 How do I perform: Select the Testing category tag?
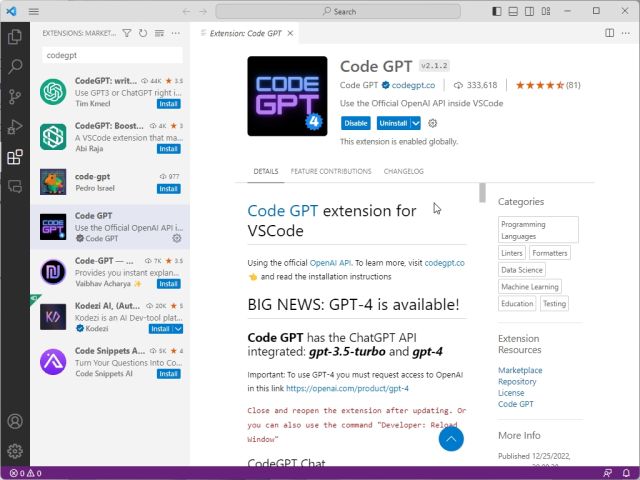click(554, 304)
